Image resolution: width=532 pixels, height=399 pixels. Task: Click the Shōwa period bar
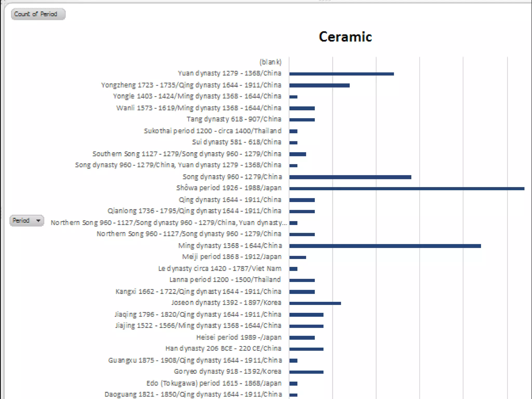click(407, 189)
